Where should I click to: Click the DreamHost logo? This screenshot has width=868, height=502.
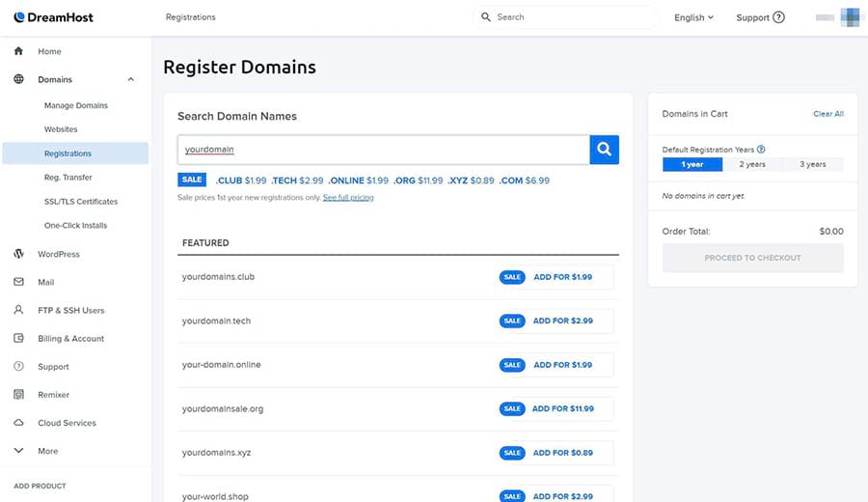click(x=53, y=17)
